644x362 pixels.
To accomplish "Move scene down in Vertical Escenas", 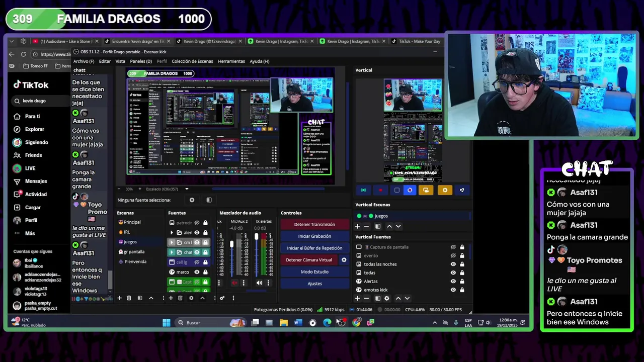I will point(398,226).
